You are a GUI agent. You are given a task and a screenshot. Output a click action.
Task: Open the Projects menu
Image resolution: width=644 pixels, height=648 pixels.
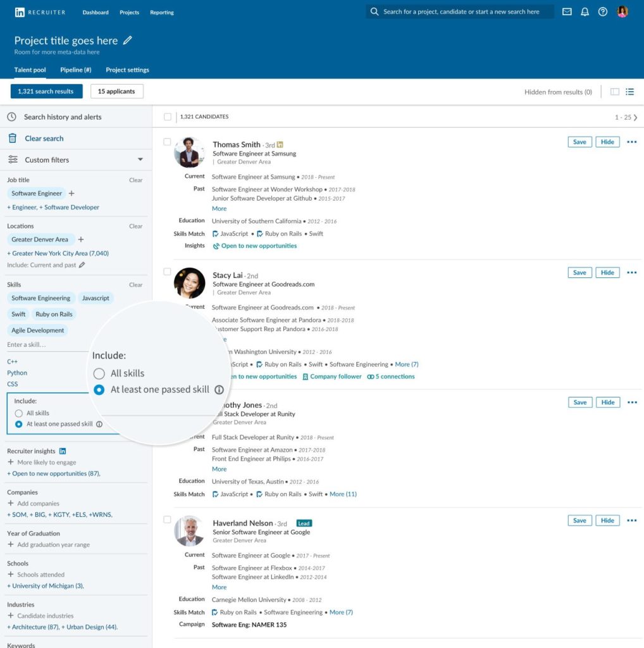[129, 13]
